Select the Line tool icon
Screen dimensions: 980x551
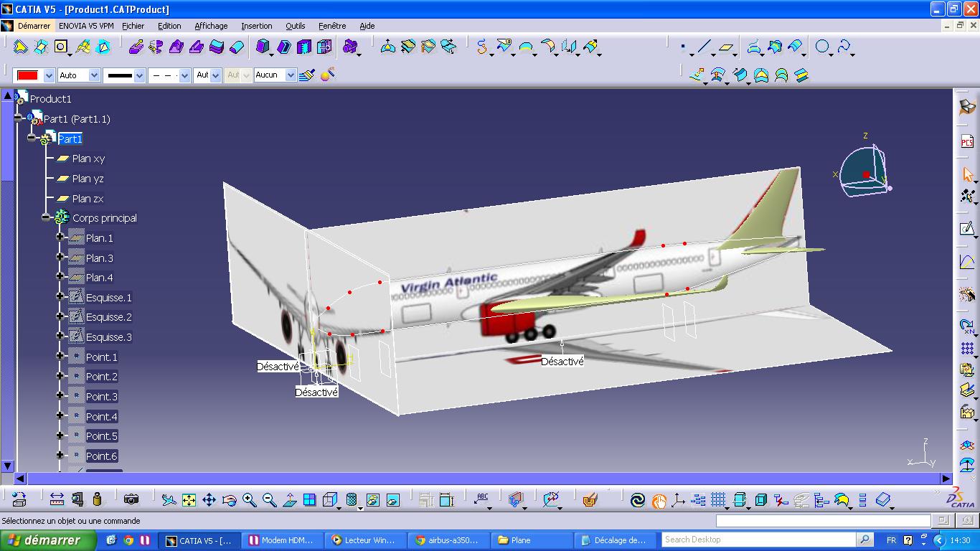[x=704, y=47]
